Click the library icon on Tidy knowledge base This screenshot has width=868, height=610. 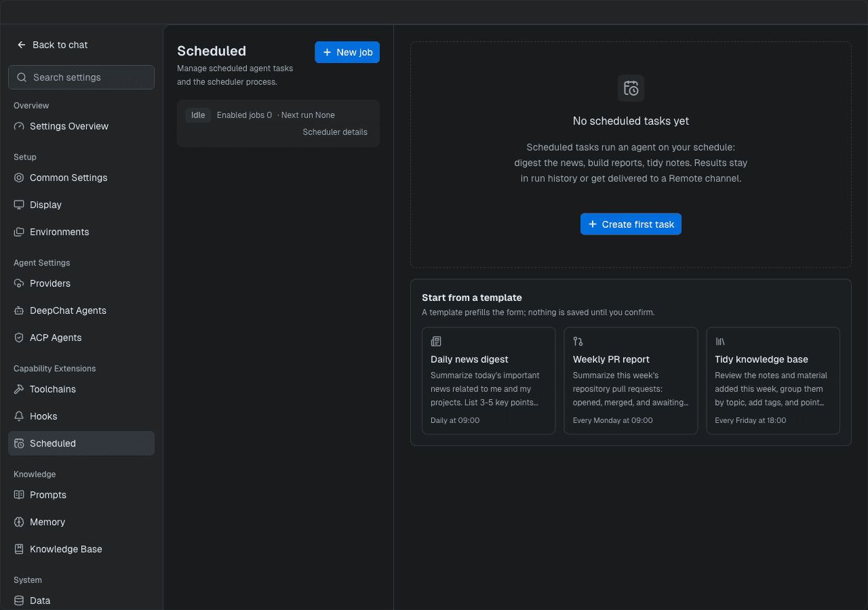(x=720, y=342)
